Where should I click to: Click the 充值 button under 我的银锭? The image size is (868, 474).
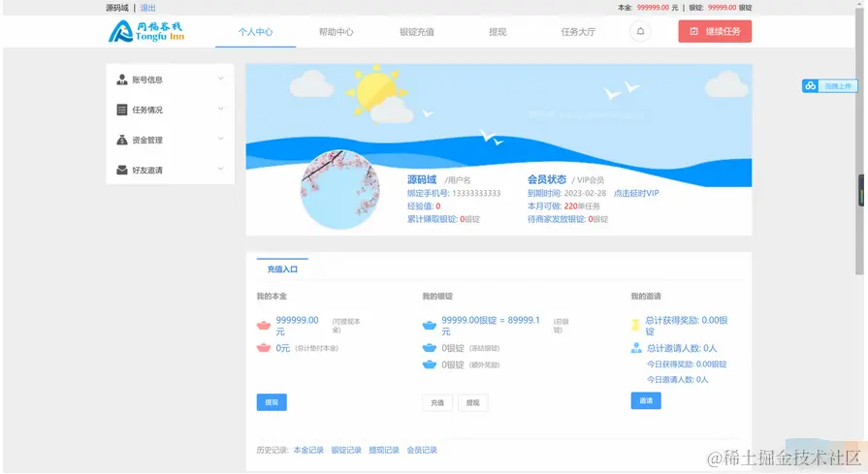coord(437,402)
